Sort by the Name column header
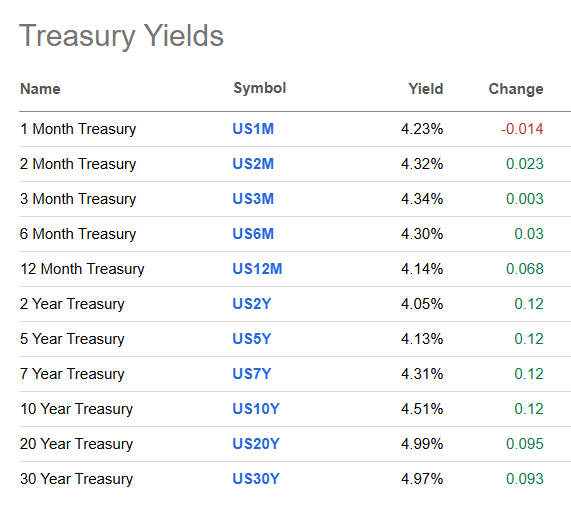Image resolution: width=571 pixels, height=514 pixels. click(40, 89)
